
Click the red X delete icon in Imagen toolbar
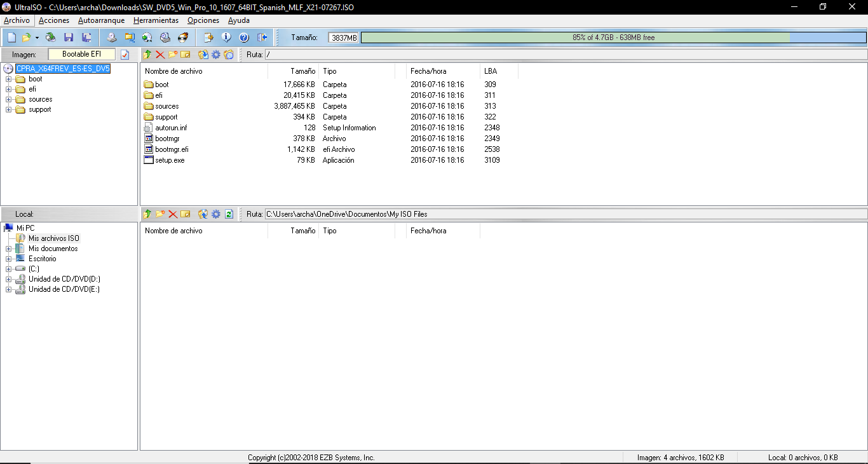pos(160,55)
